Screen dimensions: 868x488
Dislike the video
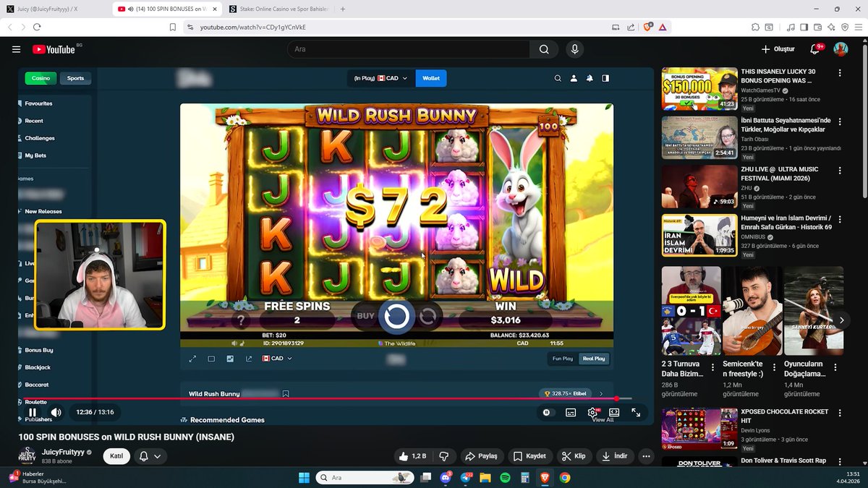(444, 456)
